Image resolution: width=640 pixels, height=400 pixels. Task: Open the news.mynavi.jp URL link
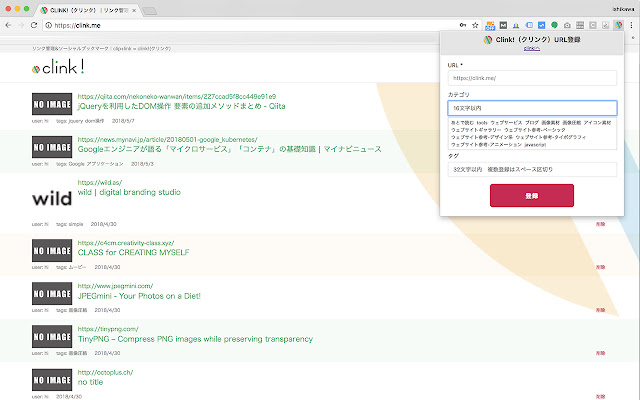point(167,140)
